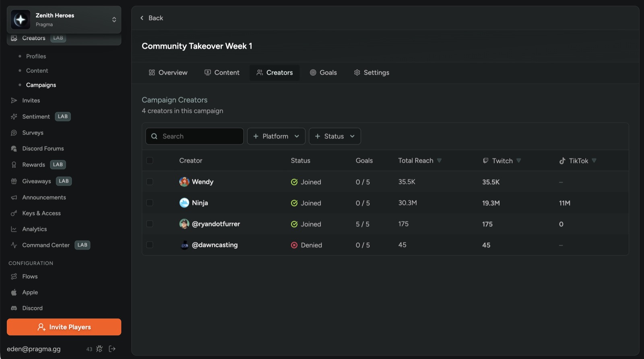Click @dawncasting's avatar
Screen dimensions: 644x359
[x=184, y=245]
